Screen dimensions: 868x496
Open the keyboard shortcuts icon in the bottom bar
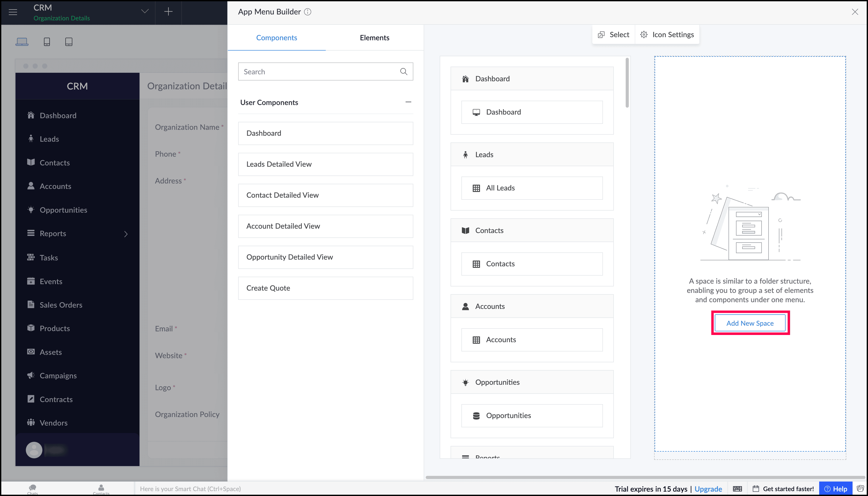738,489
